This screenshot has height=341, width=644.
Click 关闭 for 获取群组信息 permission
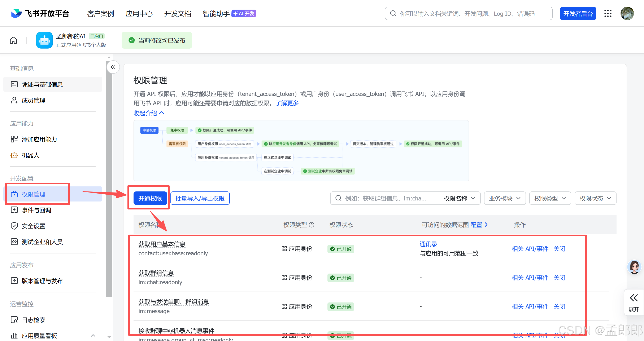(x=559, y=278)
